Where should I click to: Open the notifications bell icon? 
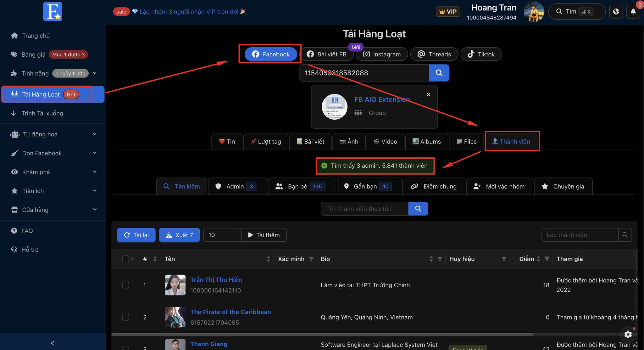pyautogui.click(x=633, y=12)
